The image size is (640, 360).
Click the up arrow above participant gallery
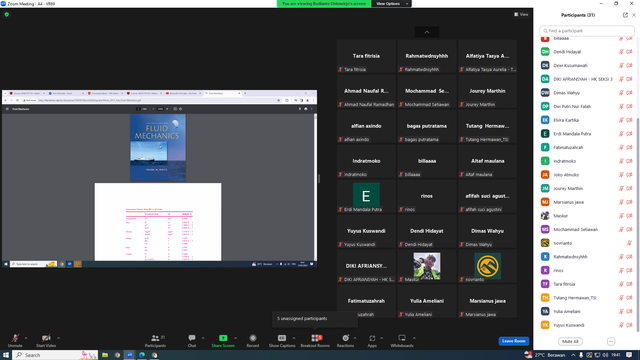click(427, 32)
